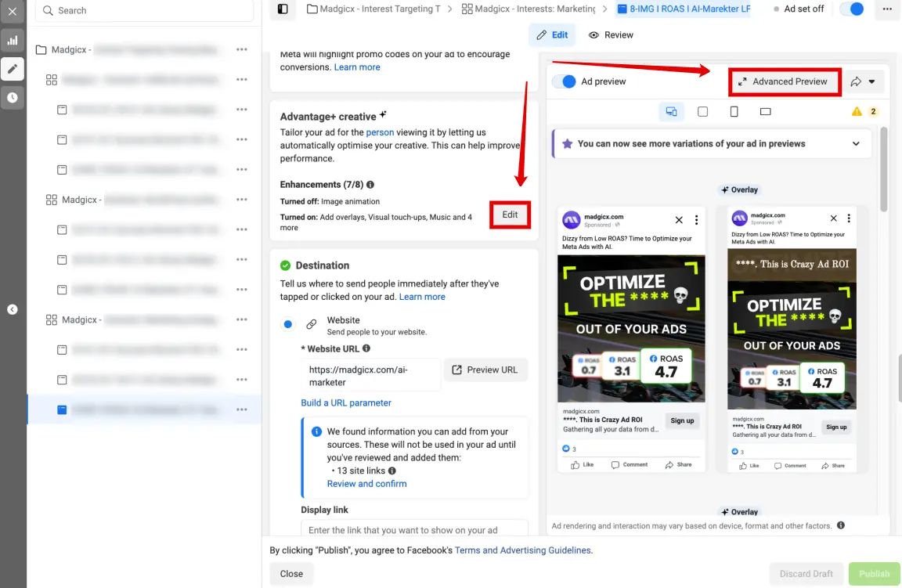Open the 8-IMG I ROAS I AI-Marekter breadcrumb
This screenshot has width=902, height=588.
point(684,9)
